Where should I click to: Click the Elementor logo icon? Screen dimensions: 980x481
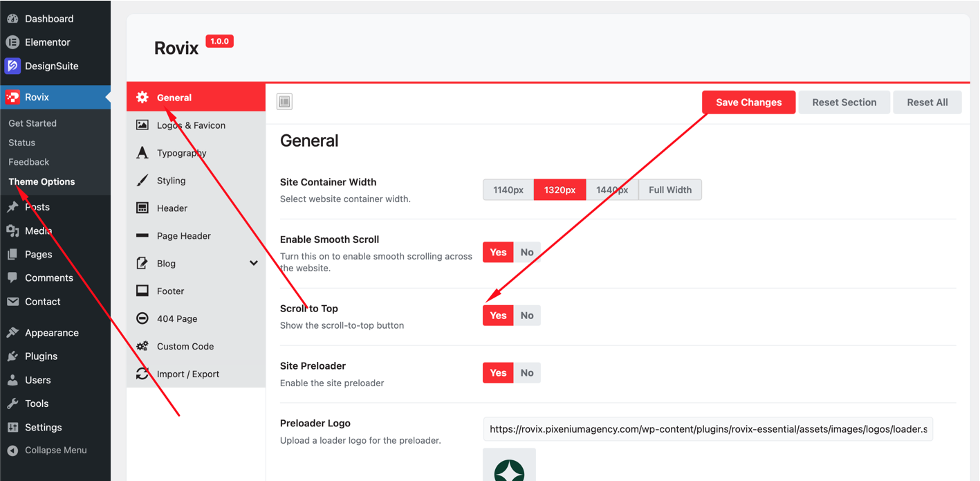coord(12,42)
